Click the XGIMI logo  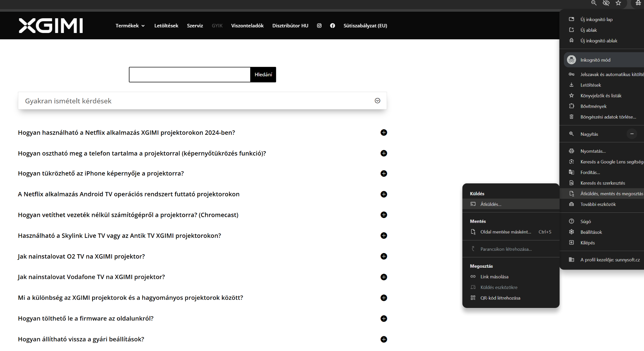(x=51, y=25)
